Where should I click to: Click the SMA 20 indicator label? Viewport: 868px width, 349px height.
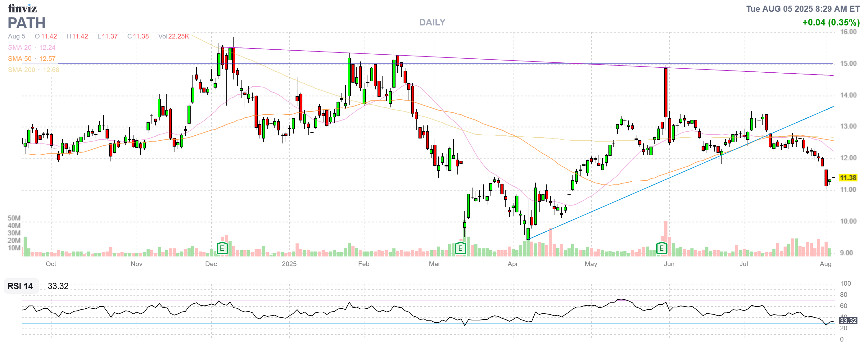tap(20, 48)
